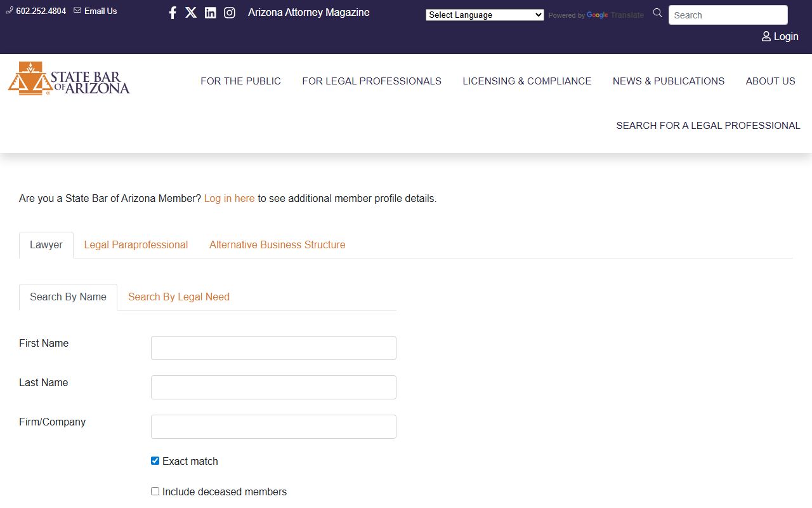Click the envelope icon beside Email Us
Viewport: 812px width, 508px height.
point(77,10)
